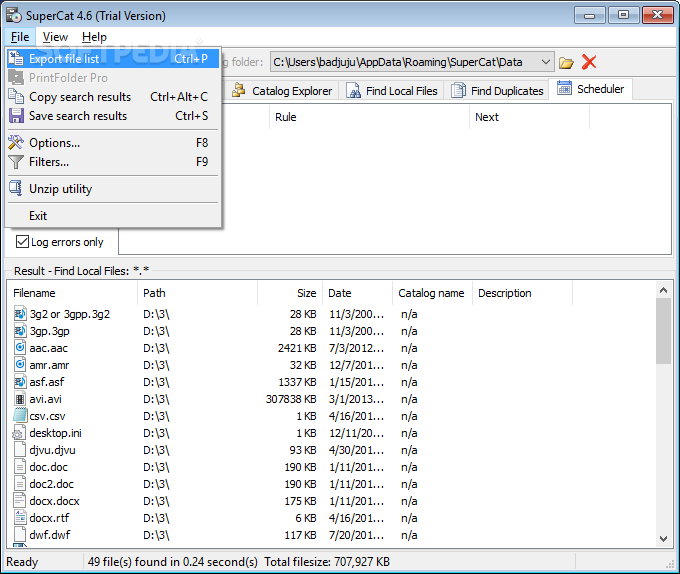680x574 pixels.
Task: Click the amr.amr audio file icon
Action: [20, 365]
